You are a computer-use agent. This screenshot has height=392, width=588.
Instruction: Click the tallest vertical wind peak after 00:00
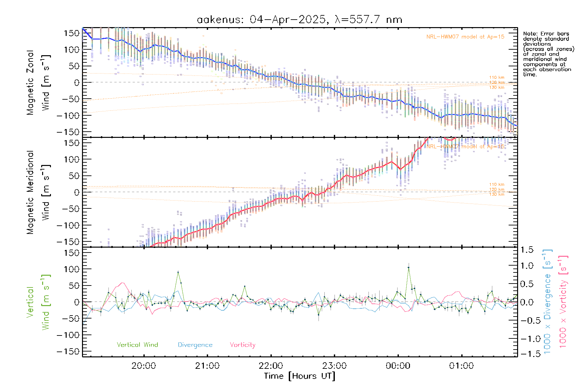[x=408, y=268]
